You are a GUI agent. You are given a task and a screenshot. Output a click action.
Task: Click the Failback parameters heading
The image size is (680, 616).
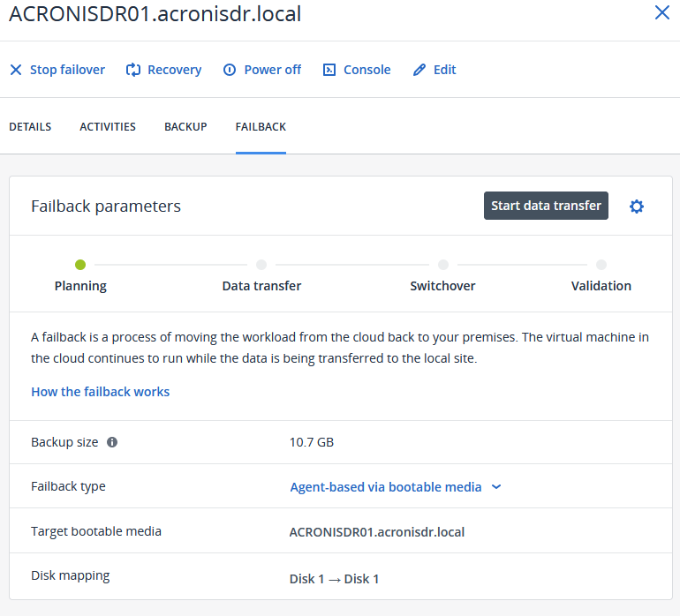pyautogui.click(x=106, y=207)
